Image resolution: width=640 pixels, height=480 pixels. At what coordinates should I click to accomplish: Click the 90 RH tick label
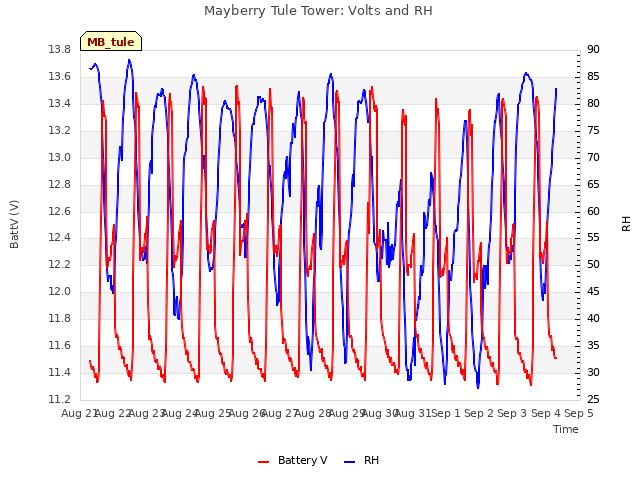click(593, 50)
